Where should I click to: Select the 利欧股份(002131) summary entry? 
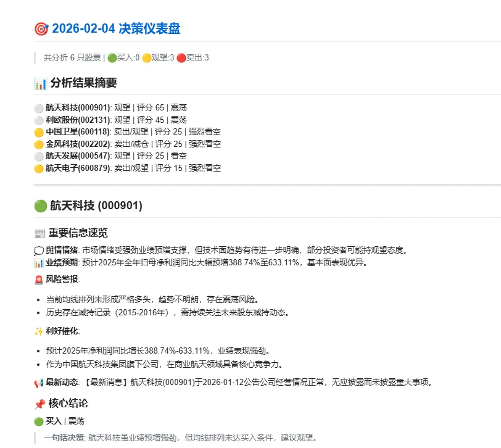coord(116,120)
